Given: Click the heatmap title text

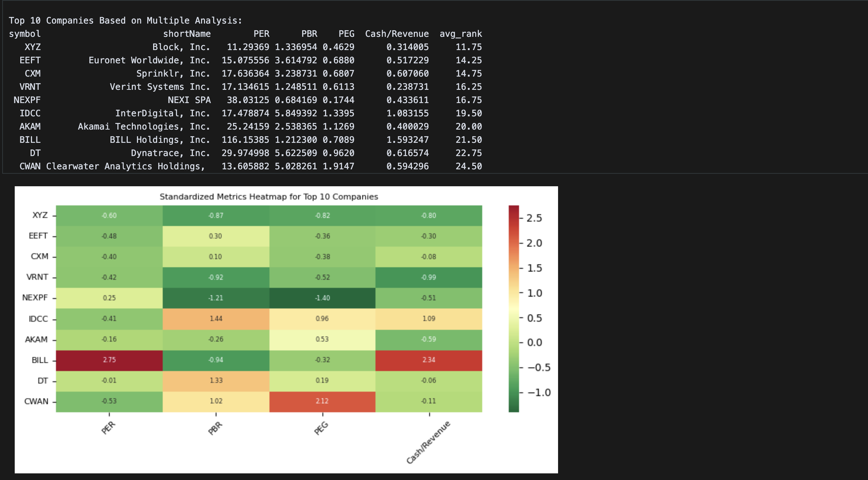Looking at the screenshot, I should [269, 197].
